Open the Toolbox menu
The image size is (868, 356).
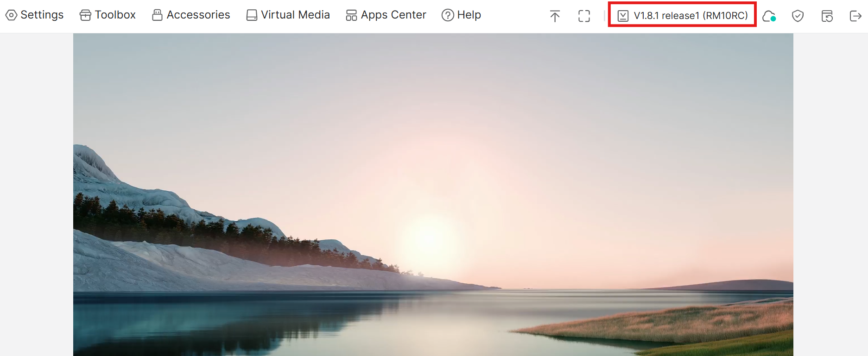[115, 15]
